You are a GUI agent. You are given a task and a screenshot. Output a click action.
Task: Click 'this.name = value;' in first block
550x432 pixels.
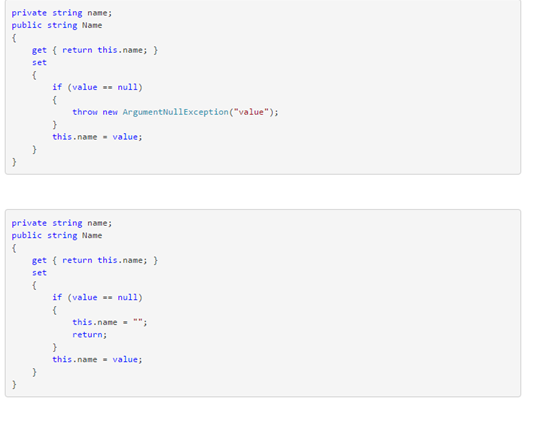click(98, 137)
